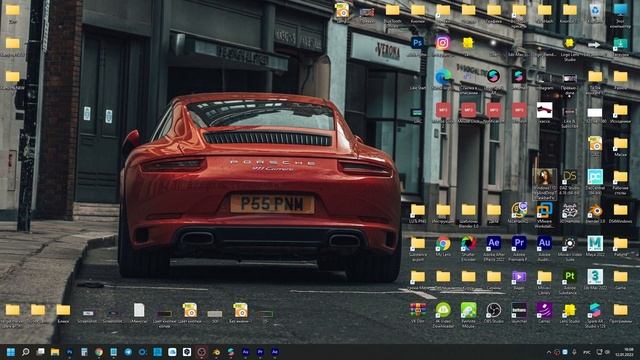Select the Блики folder on desktop
The image size is (640, 360).
pos(63,310)
